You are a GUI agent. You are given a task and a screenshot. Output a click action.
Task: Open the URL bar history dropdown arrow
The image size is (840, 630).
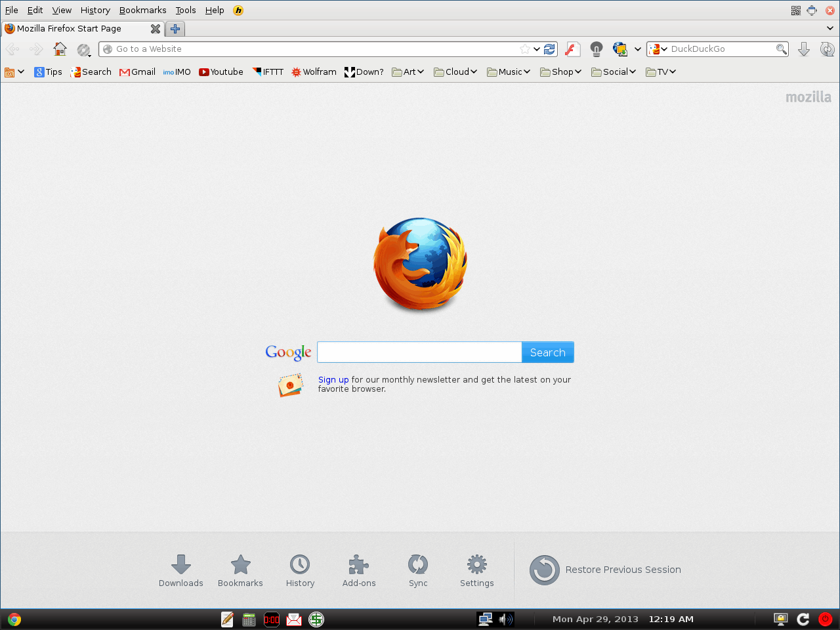point(537,49)
